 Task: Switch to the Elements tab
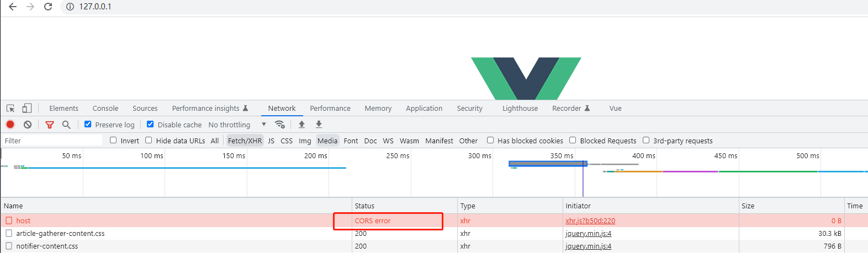64,109
